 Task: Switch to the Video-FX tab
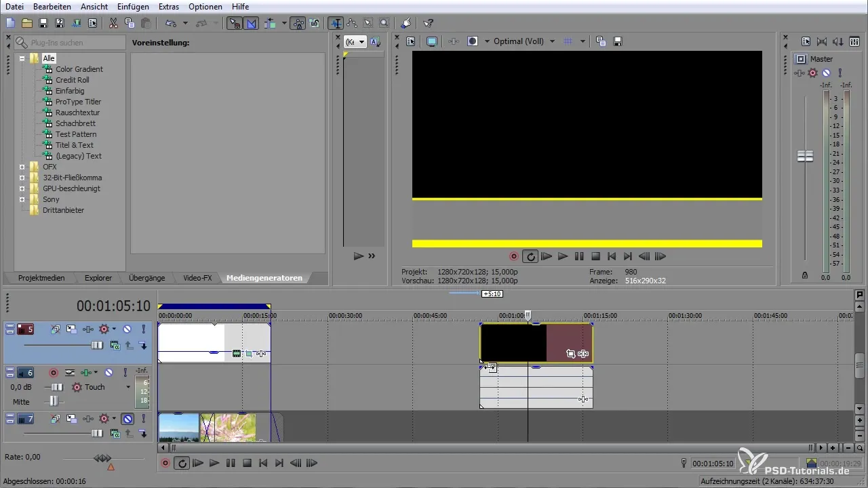click(x=197, y=278)
